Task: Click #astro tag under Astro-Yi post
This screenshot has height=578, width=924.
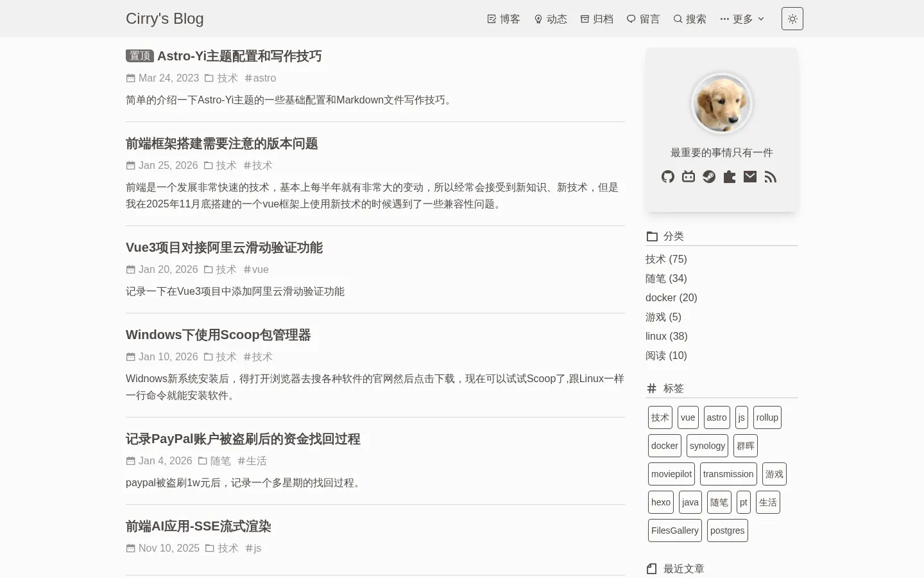Action: coord(260,78)
